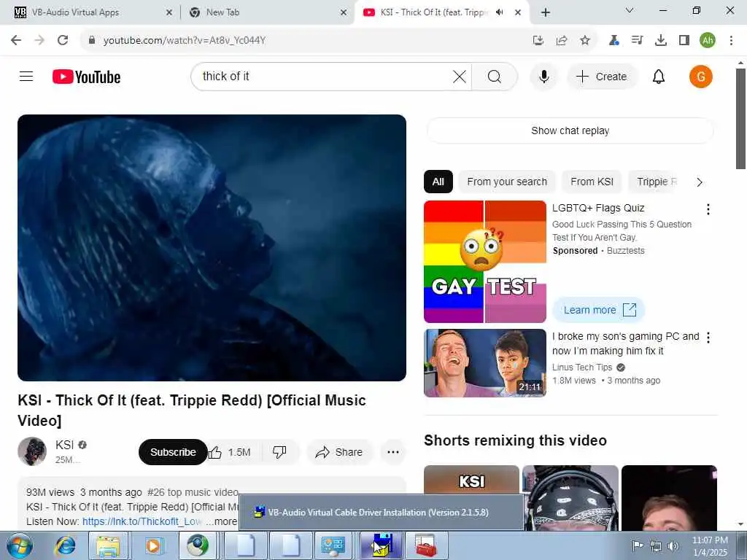Open the GAY TEST ad thumbnail
Viewport: 747px width, 560px height.
pyautogui.click(x=485, y=262)
